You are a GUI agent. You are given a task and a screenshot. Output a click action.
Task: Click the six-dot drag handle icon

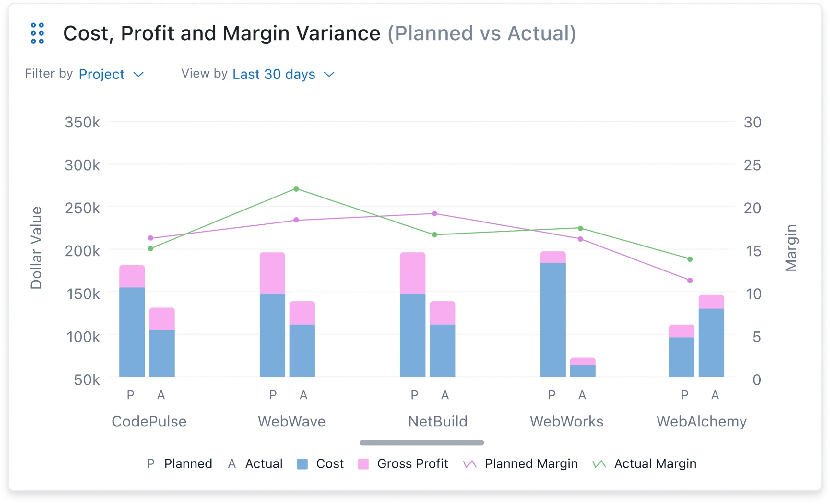[37, 33]
